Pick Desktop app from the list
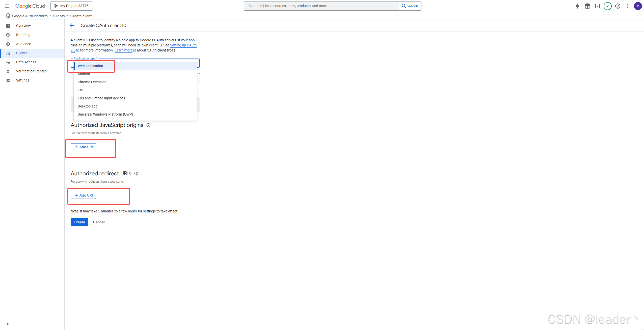The height and width of the screenshot is (330, 644). click(x=87, y=106)
